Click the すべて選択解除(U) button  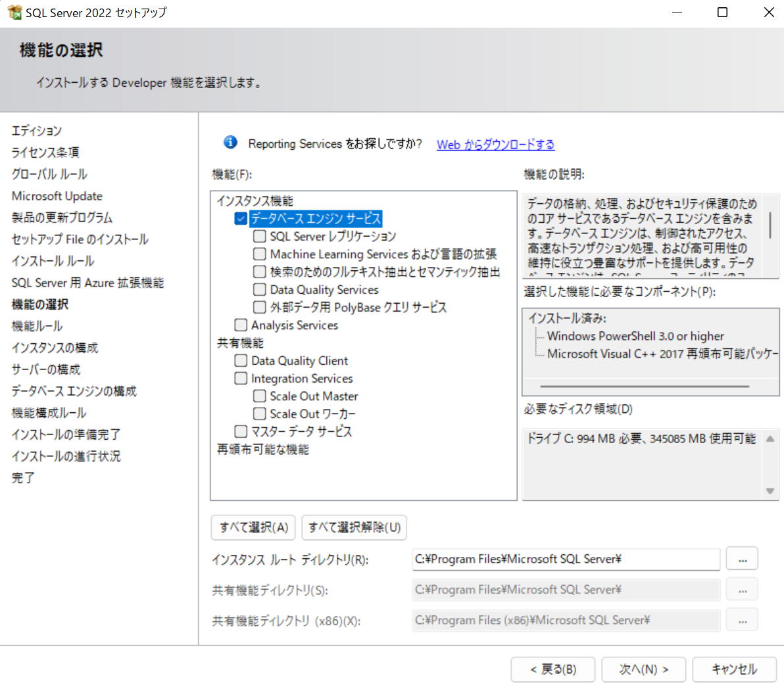pyautogui.click(x=355, y=527)
